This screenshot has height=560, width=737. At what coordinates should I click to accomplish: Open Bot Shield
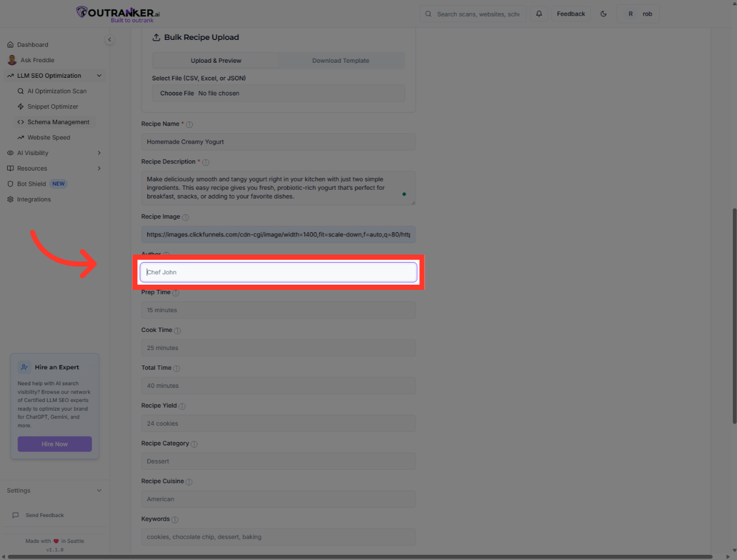coord(32,184)
